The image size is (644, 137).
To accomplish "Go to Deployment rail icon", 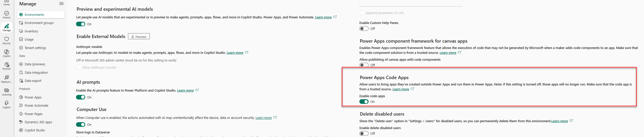I will pyautogui.click(x=7, y=79).
